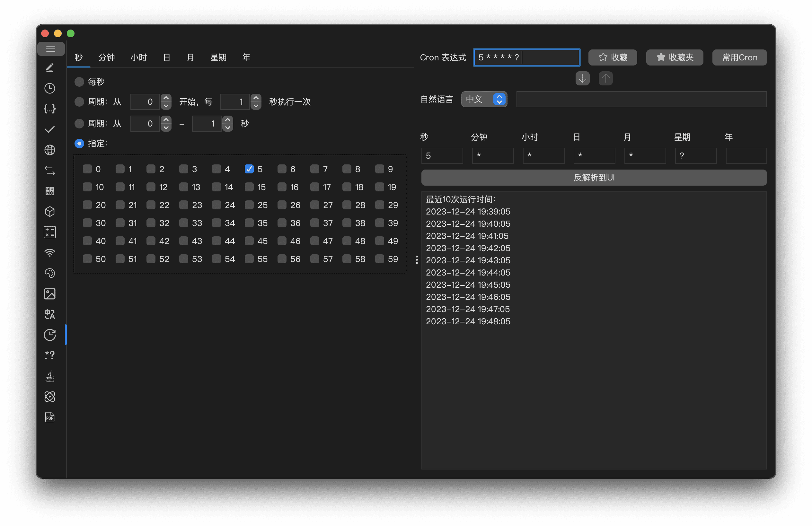Open the QR code tool
The image size is (812, 526).
(x=50, y=191)
